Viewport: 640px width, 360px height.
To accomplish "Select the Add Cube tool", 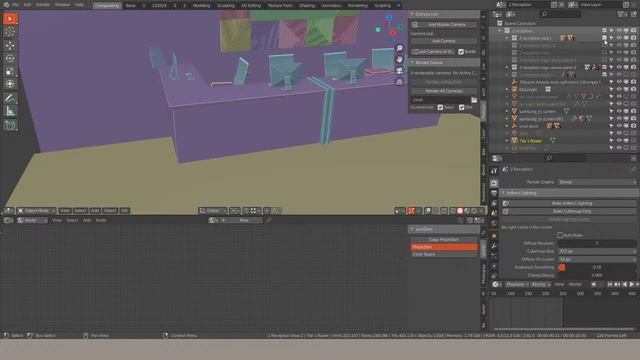I will [x=10, y=125].
